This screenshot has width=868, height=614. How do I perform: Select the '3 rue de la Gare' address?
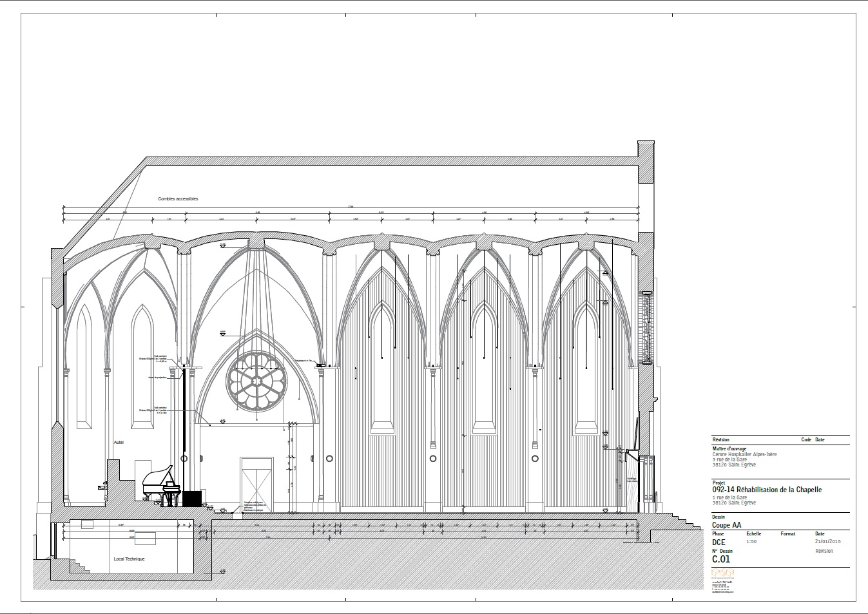[x=729, y=459]
